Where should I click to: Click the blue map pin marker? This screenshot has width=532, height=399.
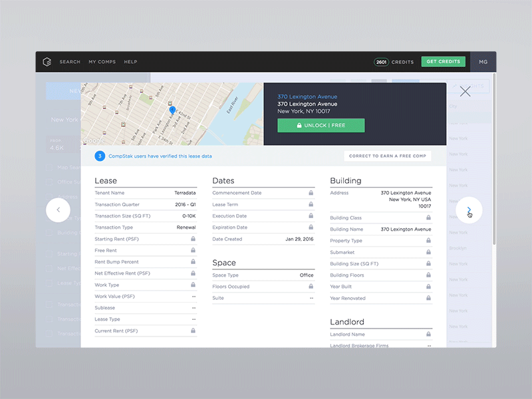click(x=172, y=108)
